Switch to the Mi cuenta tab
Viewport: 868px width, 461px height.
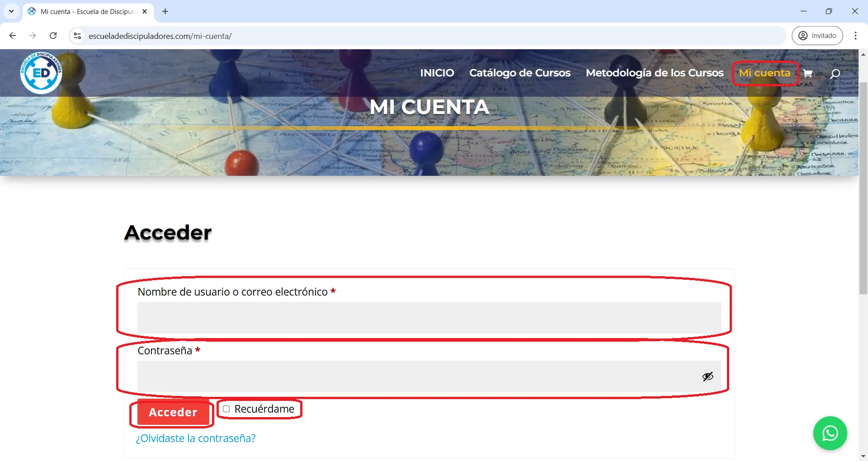pos(86,12)
